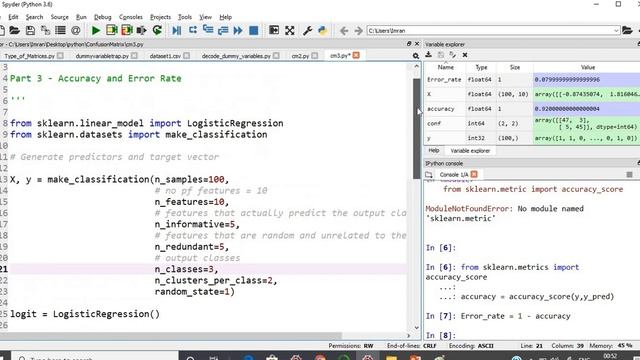This screenshot has height=360, width=640.
Task: Switch to the dummyvariabletrap.py tab
Action: click(x=102, y=56)
